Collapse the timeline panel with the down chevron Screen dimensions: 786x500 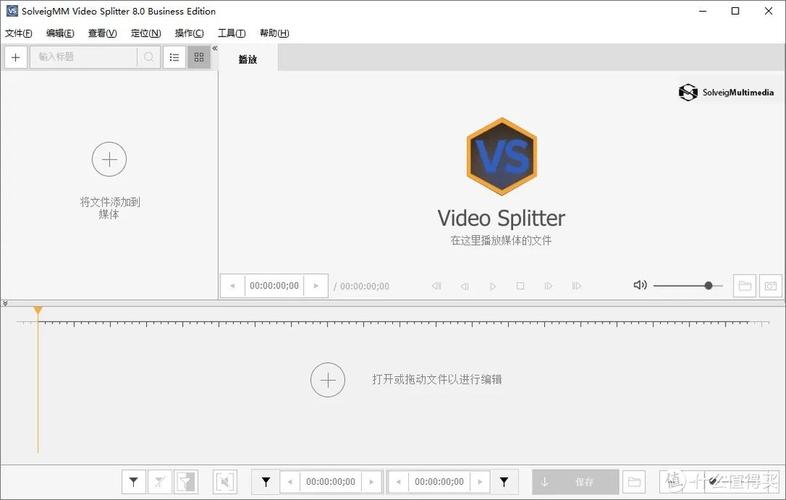point(5,303)
